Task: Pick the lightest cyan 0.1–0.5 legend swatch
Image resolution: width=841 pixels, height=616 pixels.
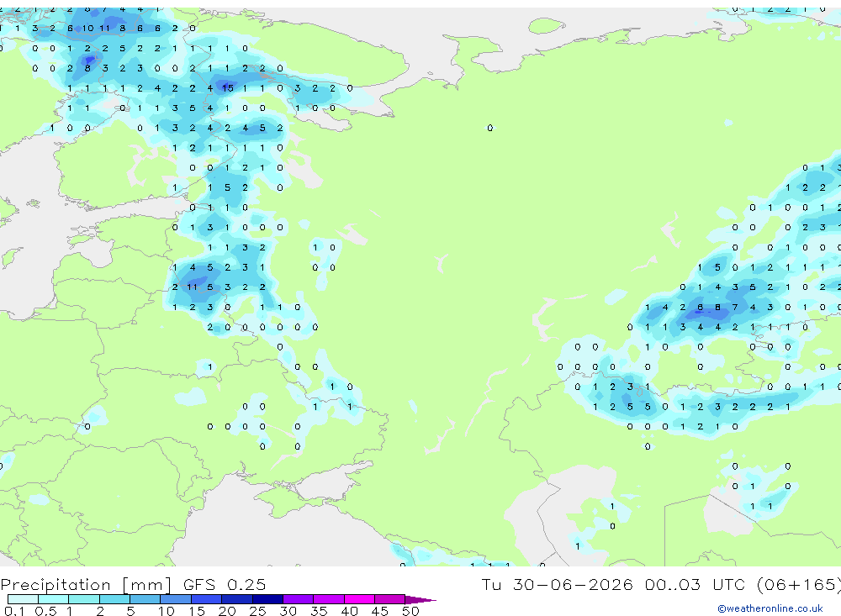Action: (23, 599)
